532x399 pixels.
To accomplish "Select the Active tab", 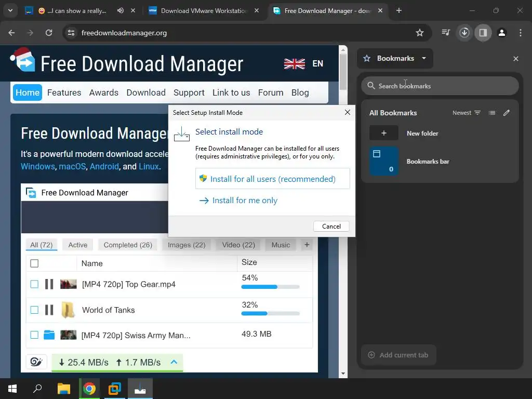I will point(78,245).
